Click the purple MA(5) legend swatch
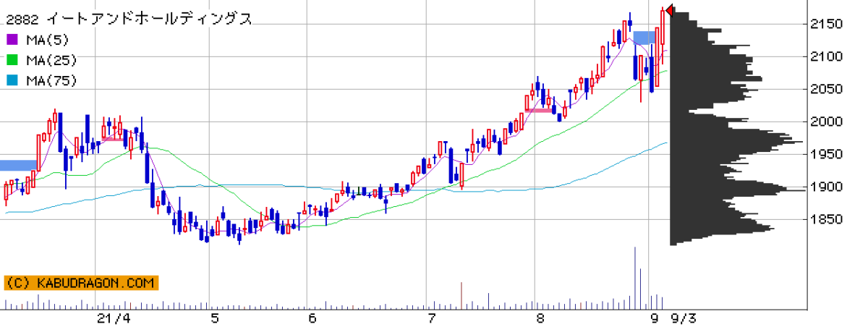868x327 pixels. [x=12, y=40]
